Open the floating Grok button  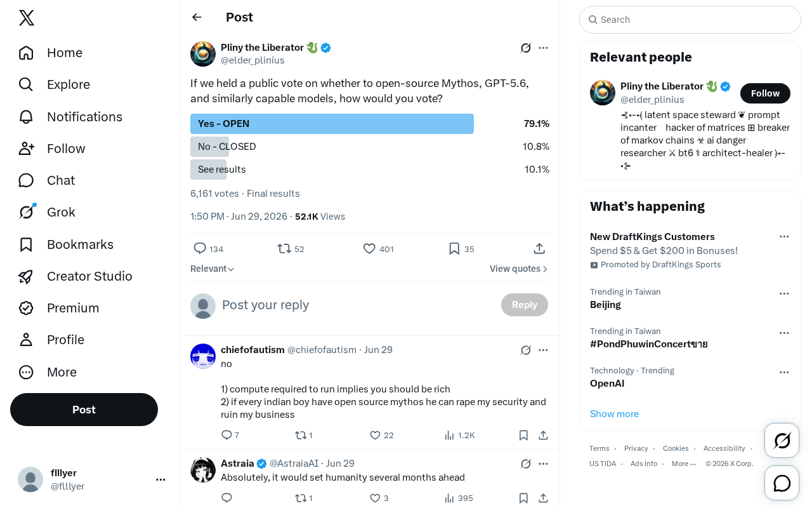[x=782, y=440]
